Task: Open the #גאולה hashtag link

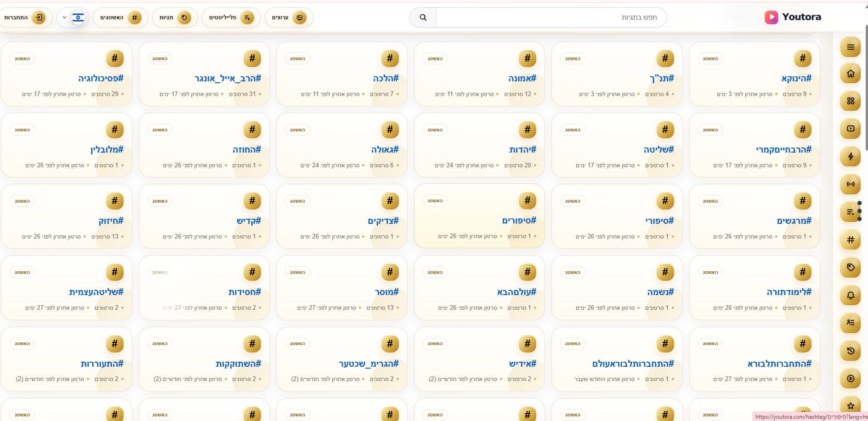Action: [x=385, y=150]
